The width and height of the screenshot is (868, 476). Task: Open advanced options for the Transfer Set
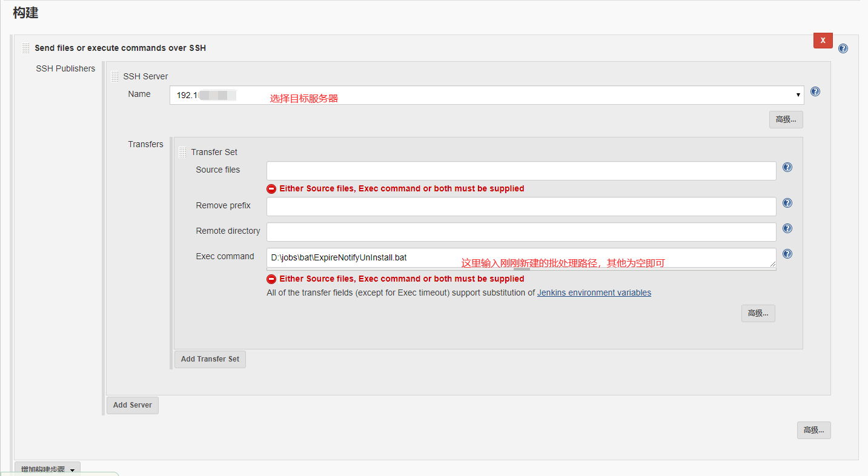click(x=758, y=313)
